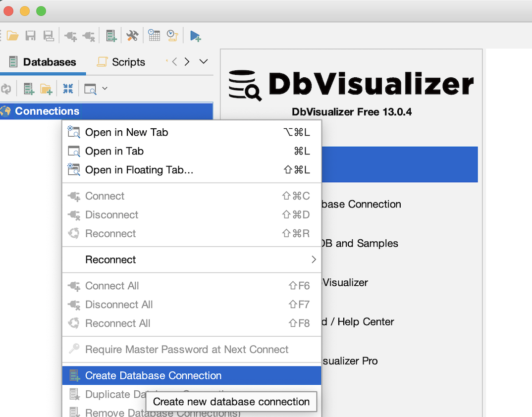Click the Create Database Connection toolbar icon

click(x=111, y=36)
